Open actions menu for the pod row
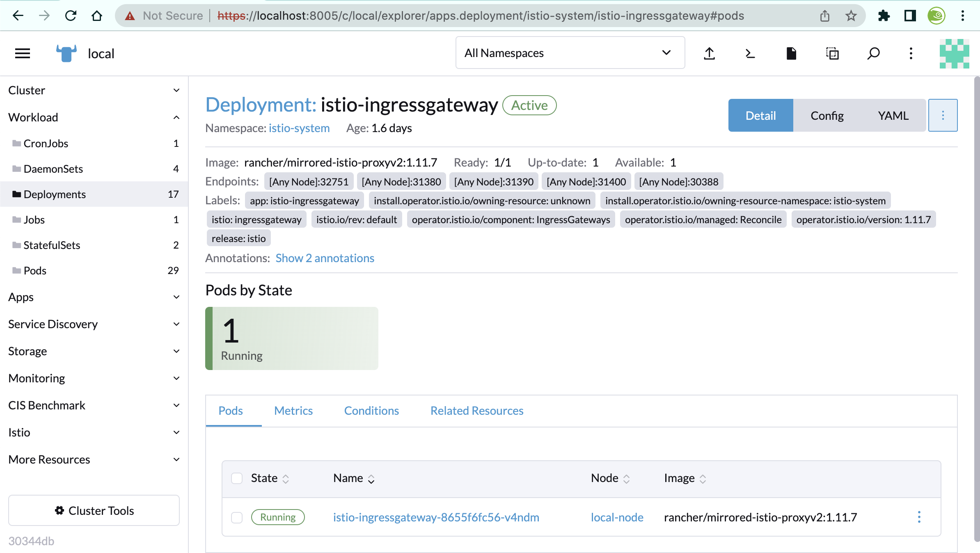 [919, 517]
